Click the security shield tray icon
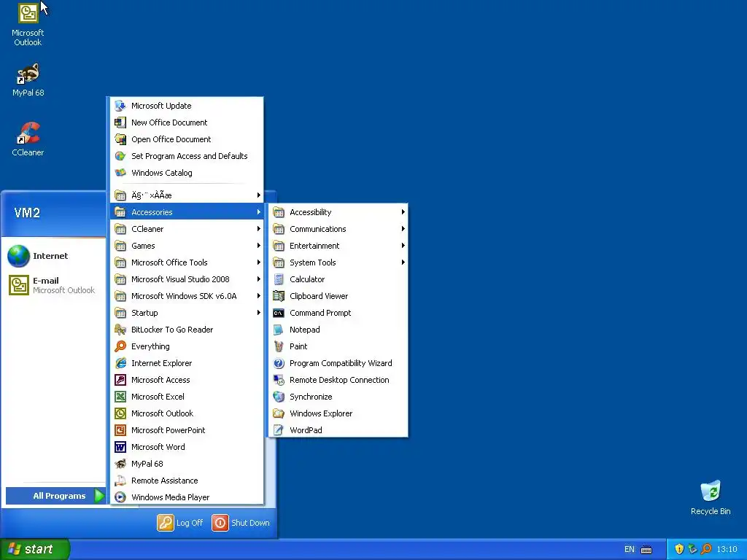Image resolution: width=747 pixels, height=560 pixels. (x=679, y=549)
